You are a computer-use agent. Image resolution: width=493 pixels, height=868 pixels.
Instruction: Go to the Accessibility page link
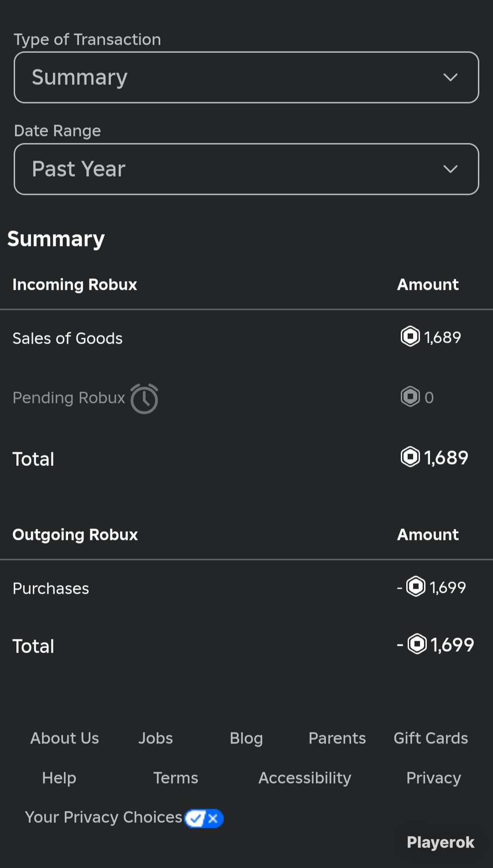(305, 778)
